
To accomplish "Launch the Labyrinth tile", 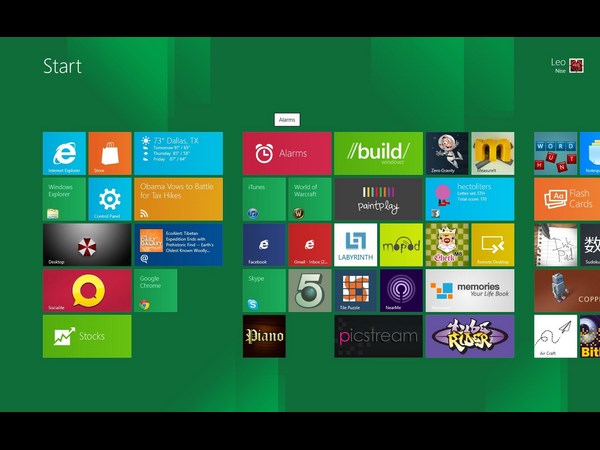I will [355, 245].
